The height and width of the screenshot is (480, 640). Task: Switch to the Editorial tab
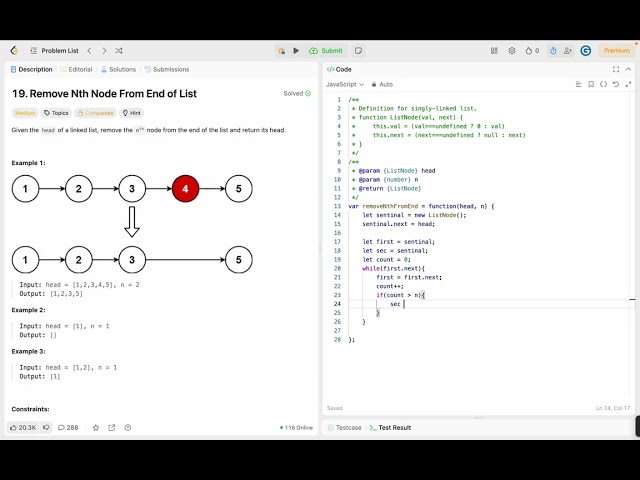(x=76, y=69)
